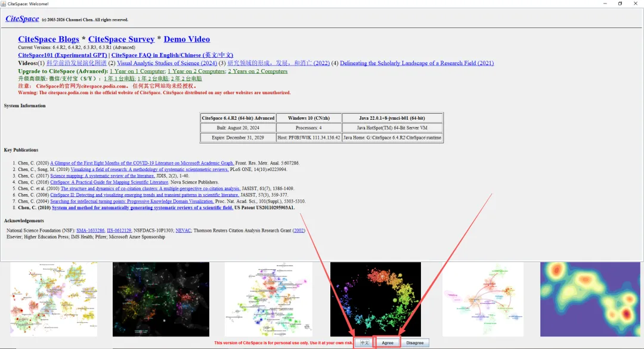Open video link 科学前沿发展演化图谱
The image size is (644, 349).
pos(76,63)
